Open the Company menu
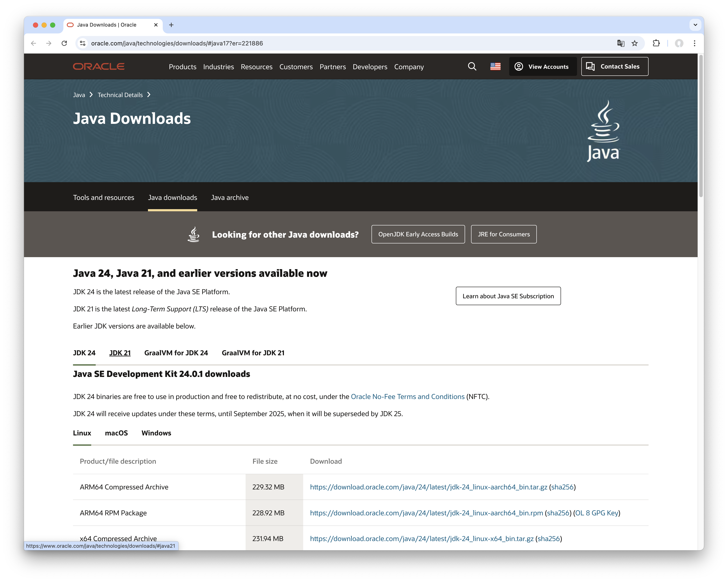 pyautogui.click(x=409, y=67)
